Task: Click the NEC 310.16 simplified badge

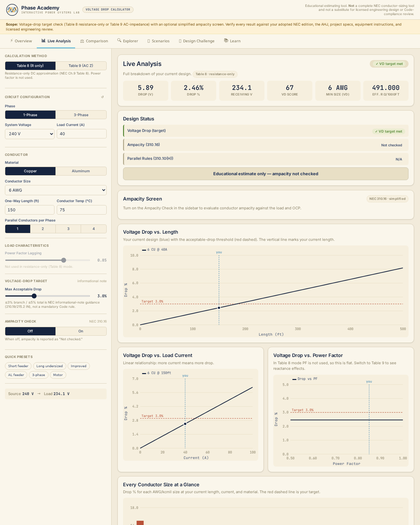Action: click(388, 199)
